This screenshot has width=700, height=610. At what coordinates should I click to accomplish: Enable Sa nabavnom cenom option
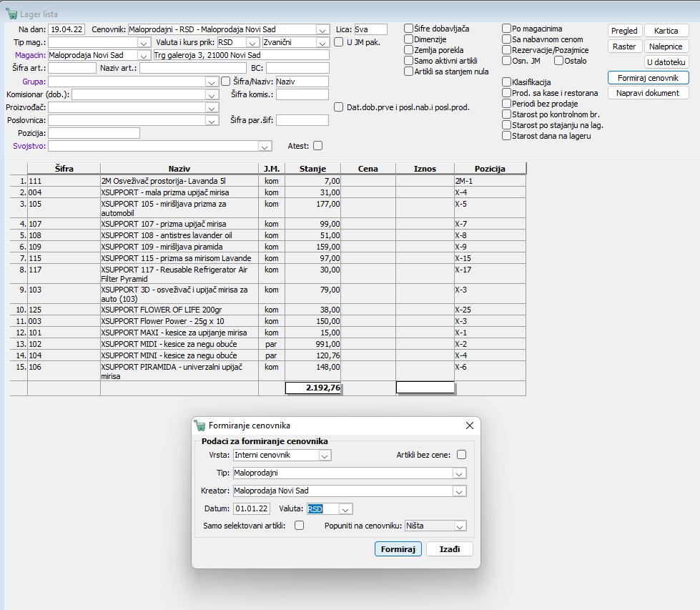coord(506,39)
